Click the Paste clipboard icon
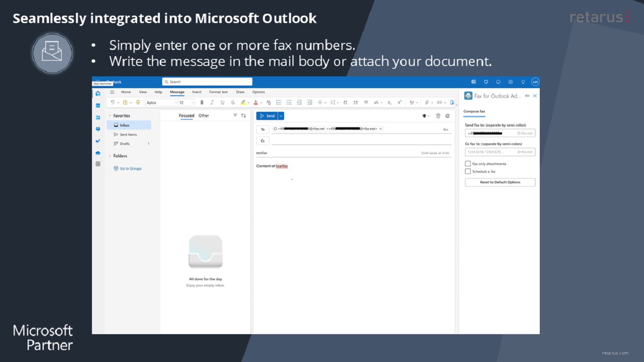Viewport: 644px width, 362px height. click(125, 102)
